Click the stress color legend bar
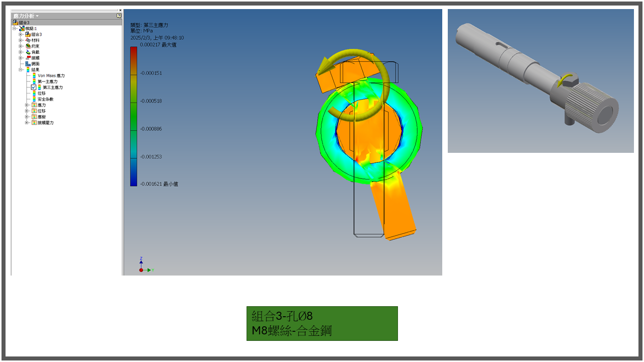Screen dimensions: 644x362 click(x=133, y=116)
